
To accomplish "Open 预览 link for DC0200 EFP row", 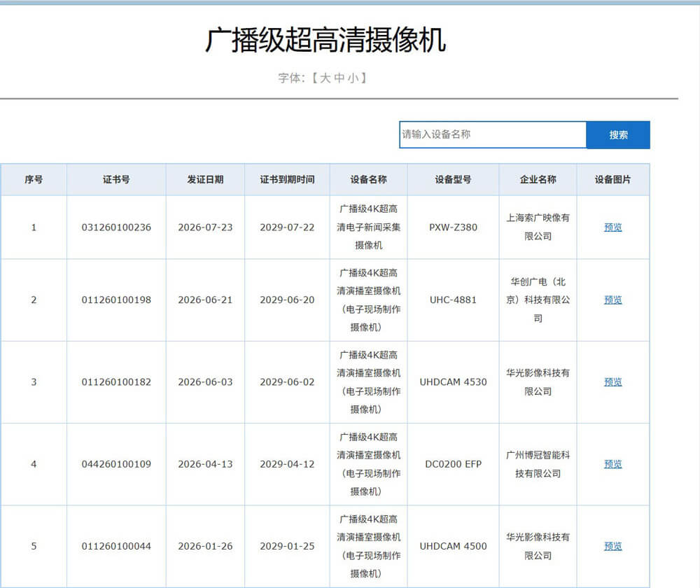I will tap(612, 464).
